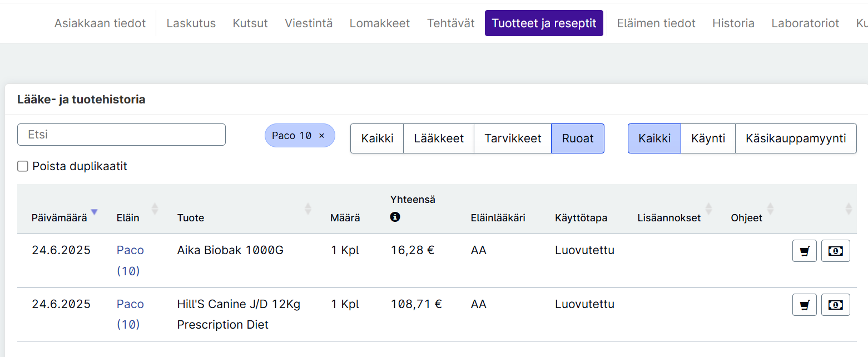This screenshot has width=868, height=357.
Task: Select Kaikki sale type filter
Action: point(654,138)
